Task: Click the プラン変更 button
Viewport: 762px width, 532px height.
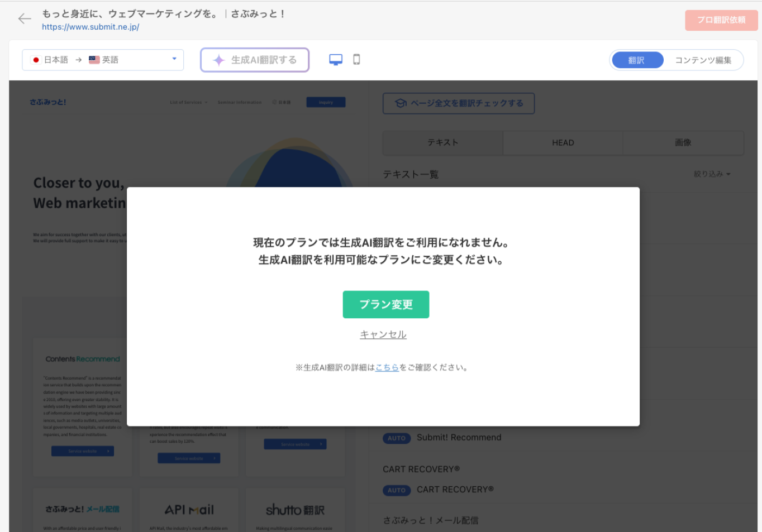Action: (386, 304)
